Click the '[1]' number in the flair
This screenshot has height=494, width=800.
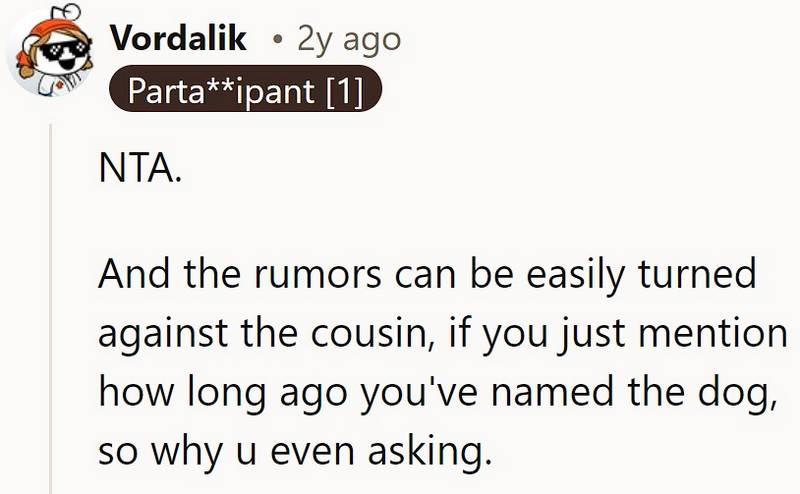tap(345, 91)
